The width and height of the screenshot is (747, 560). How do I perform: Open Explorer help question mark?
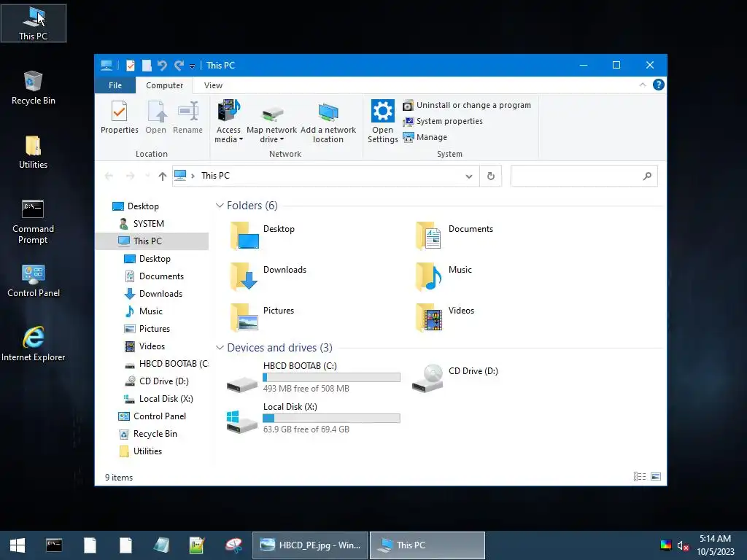659,85
